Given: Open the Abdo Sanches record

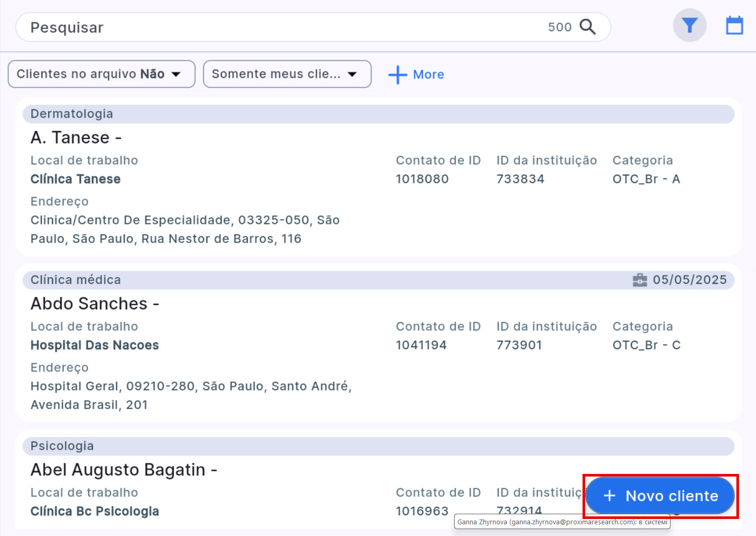Looking at the screenshot, I should tap(94, 303).
